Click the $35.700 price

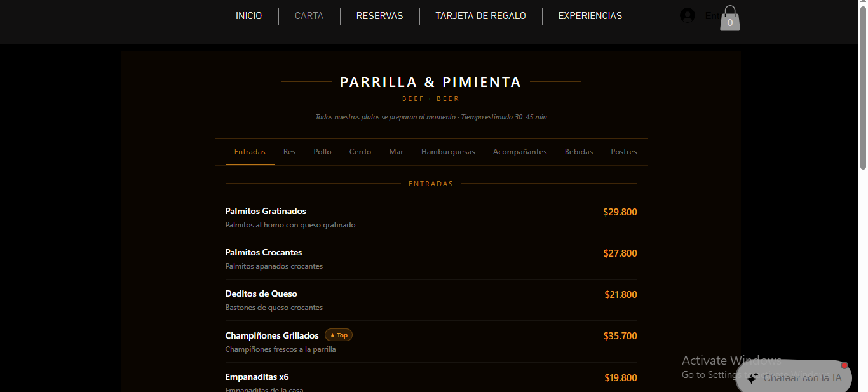click(x=620, y=336)
